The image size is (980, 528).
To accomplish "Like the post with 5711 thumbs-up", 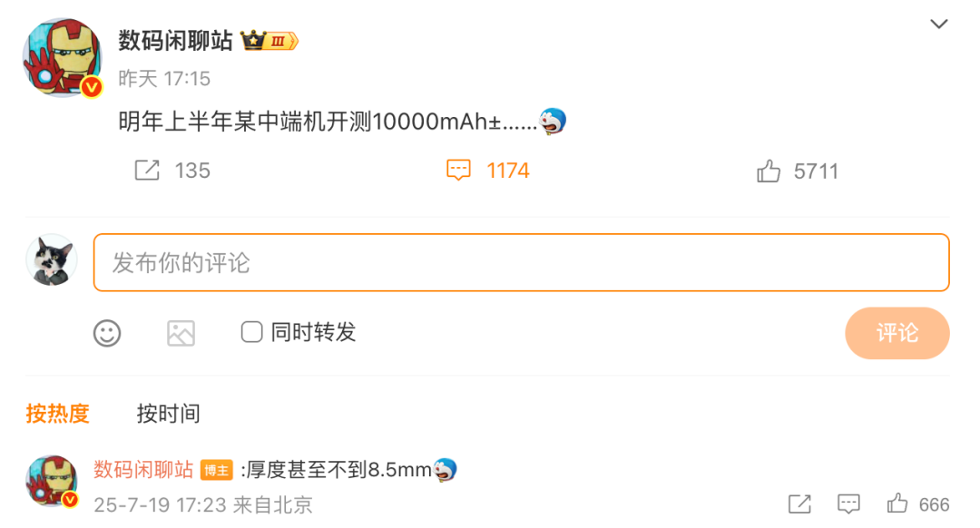I will tap(769, 171).
